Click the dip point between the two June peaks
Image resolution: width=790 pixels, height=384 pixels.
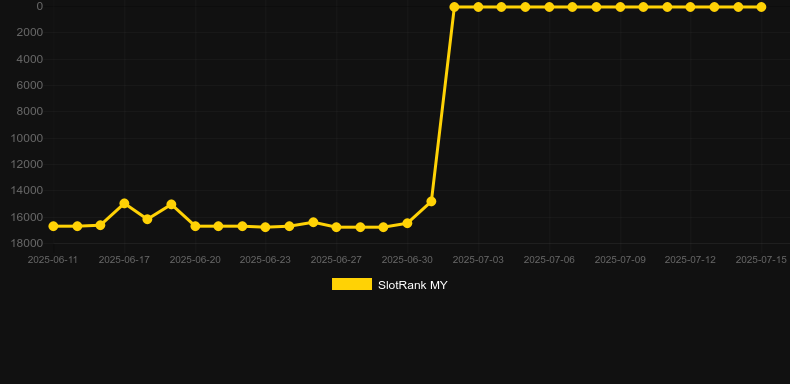pyautogui.click(x=147, y=219)
